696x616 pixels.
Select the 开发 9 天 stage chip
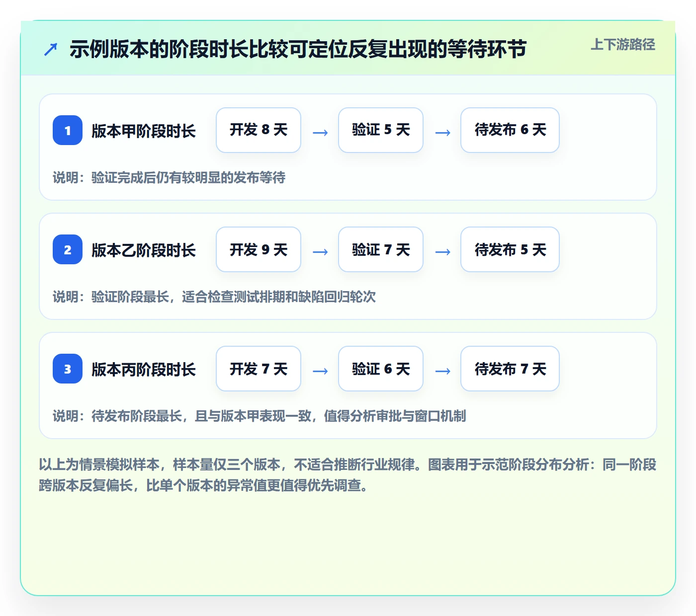(259, 249)
